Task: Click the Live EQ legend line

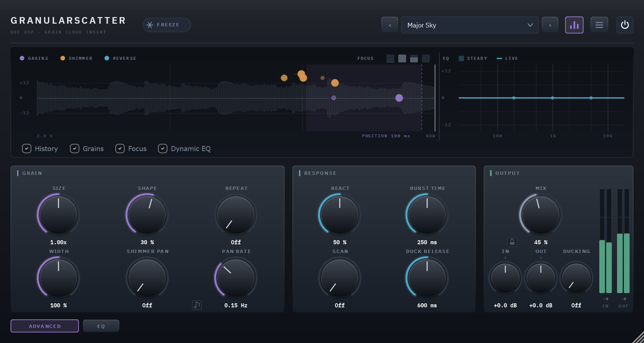Action: tap(499, 58)
